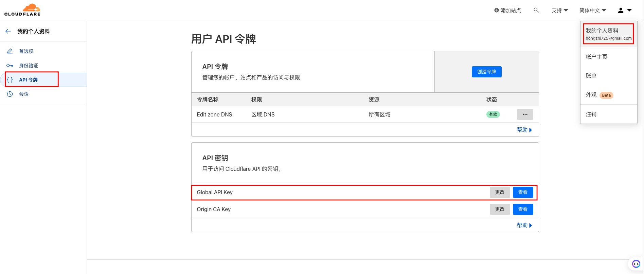This screenshot has width=644, height=274.
Task: Click the clock icon for 会话
Action: tap(10, 94)
